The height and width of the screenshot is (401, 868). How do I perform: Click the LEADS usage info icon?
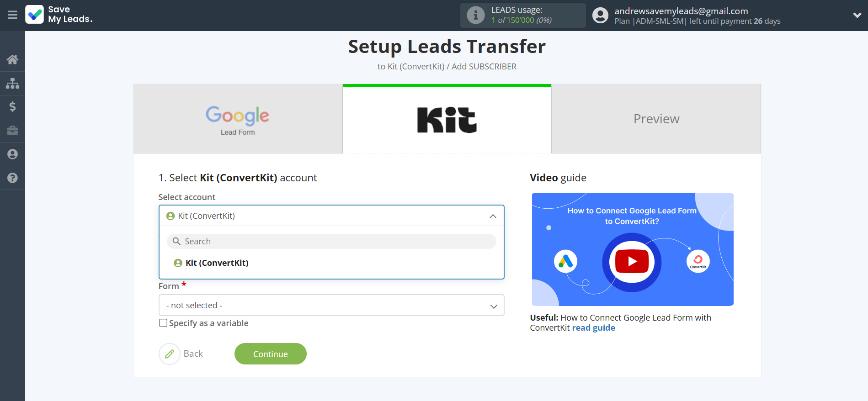pos(475,15)
